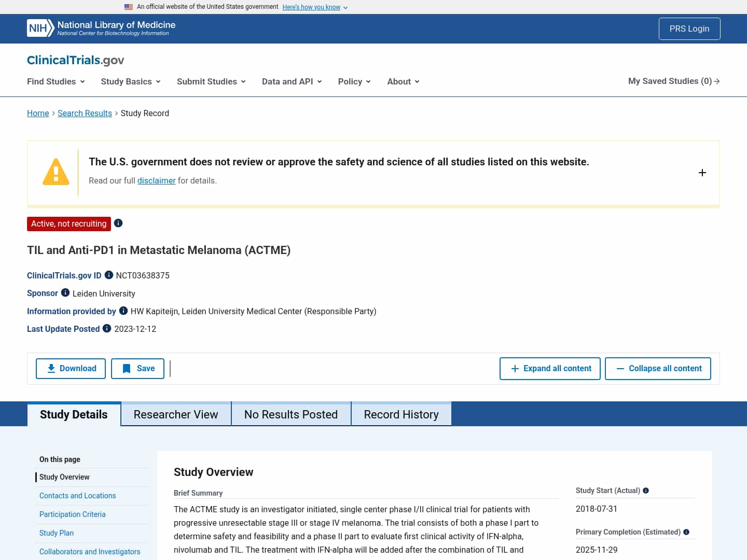Click info icon beside Primary Completion (Estimated)

tap(686, 532)
